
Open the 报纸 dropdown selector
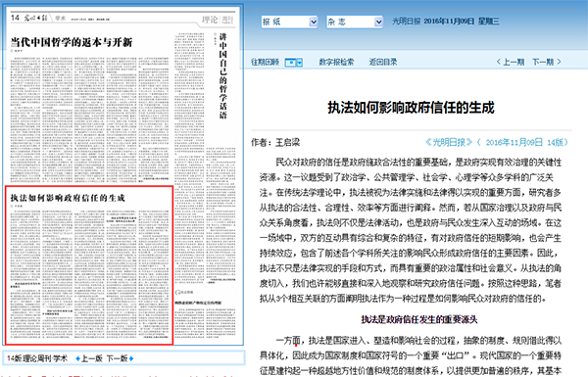tap(289, 22)
